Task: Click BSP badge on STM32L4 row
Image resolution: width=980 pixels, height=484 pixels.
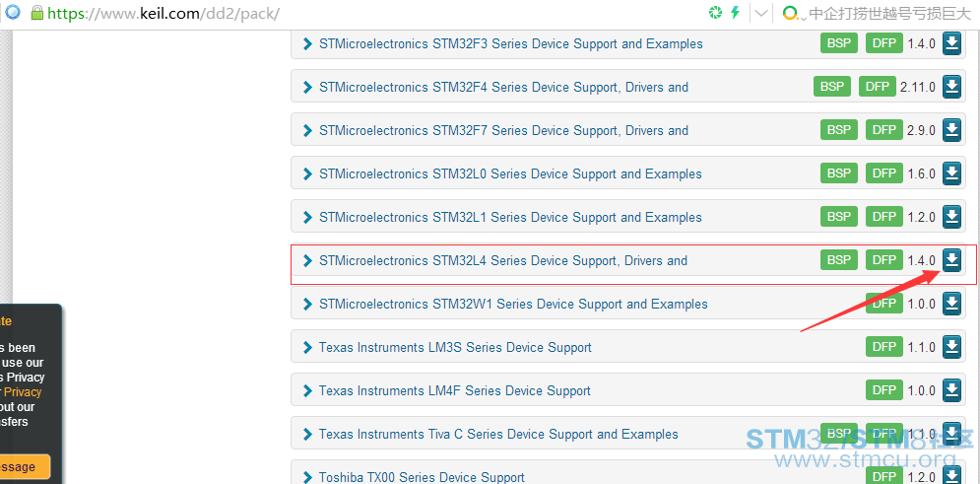Action: 839,260
